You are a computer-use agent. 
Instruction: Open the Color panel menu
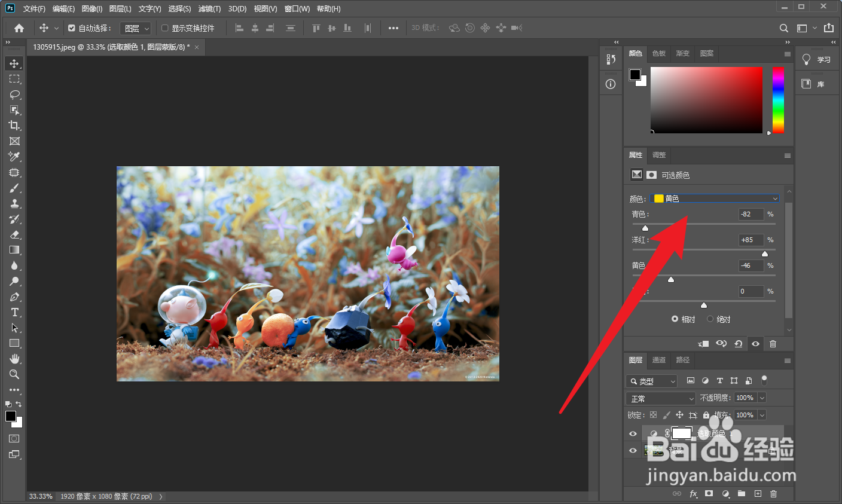coord(787,54)
